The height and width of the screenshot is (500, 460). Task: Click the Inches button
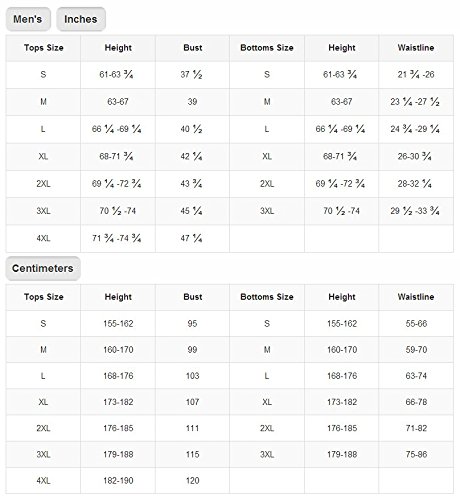pos(81,19)
